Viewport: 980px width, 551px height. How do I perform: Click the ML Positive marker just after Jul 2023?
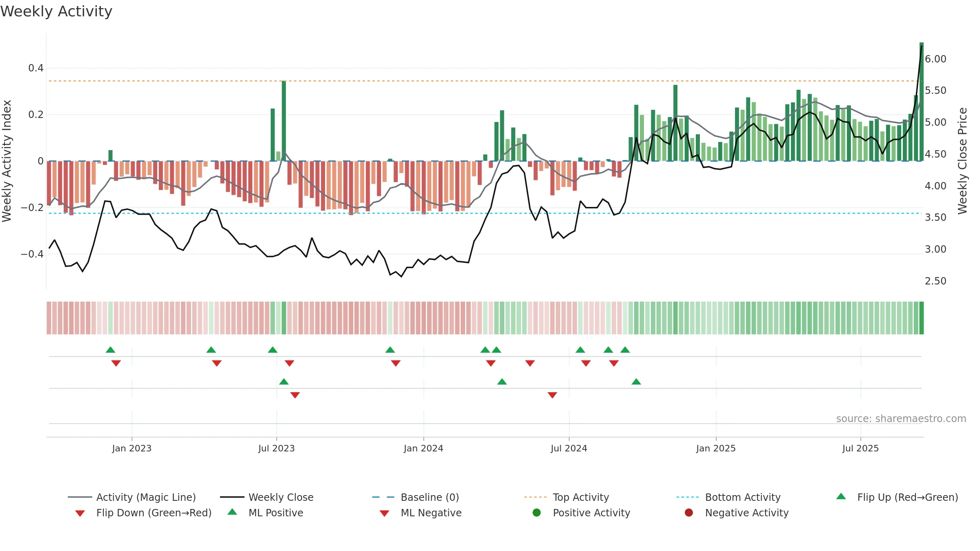point(284,382)
